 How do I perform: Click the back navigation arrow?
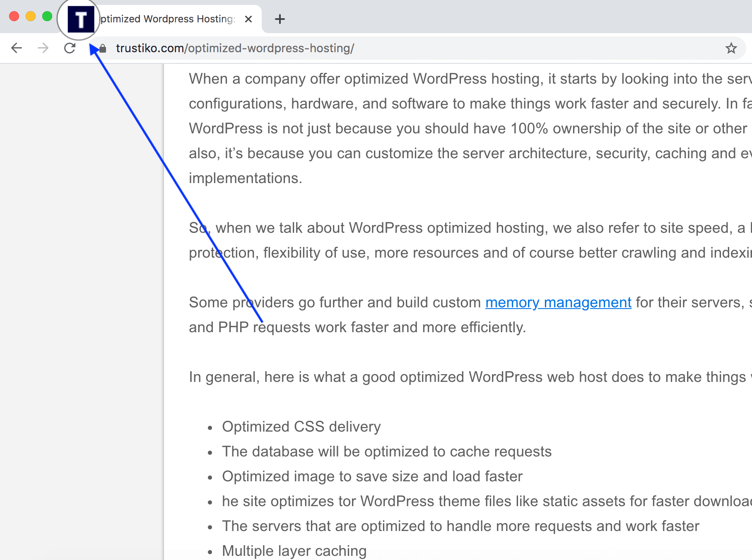[x=17, y=48]
